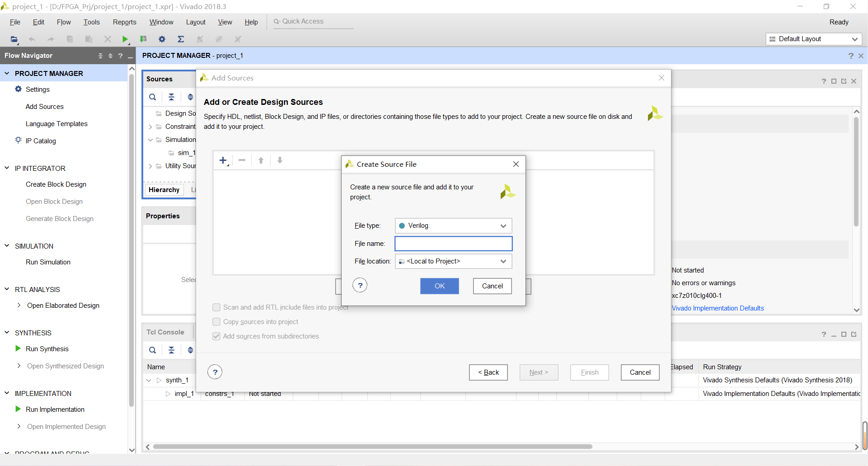Click Expand All icon in Sources panel
This screenshot has height=466, width=868.
(190, 97)
